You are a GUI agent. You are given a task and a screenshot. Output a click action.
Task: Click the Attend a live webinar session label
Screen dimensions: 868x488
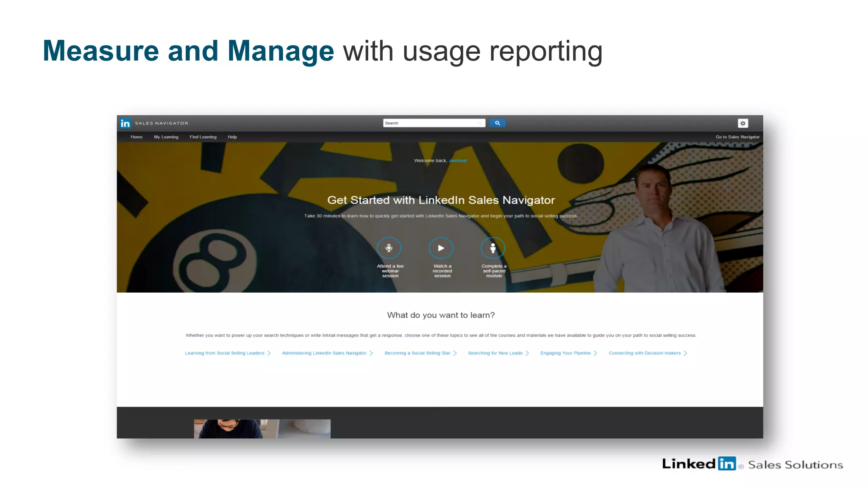click(x=390, y=271)
